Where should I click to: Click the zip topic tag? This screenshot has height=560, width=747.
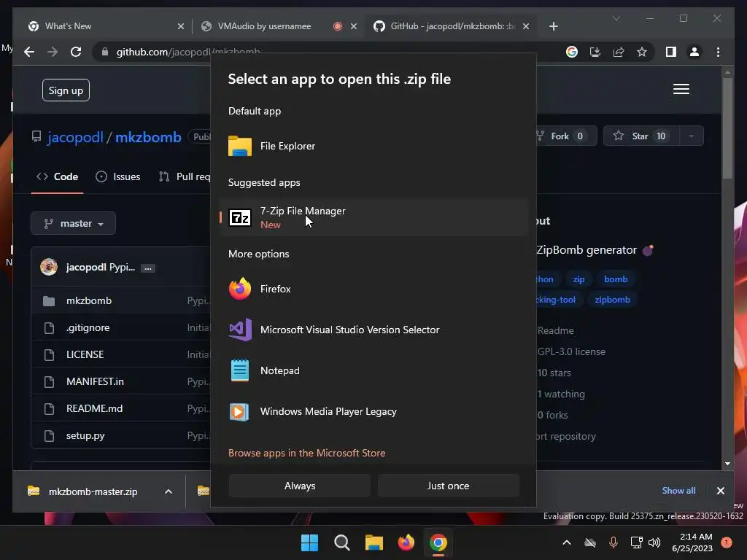(x=578, y=279)
